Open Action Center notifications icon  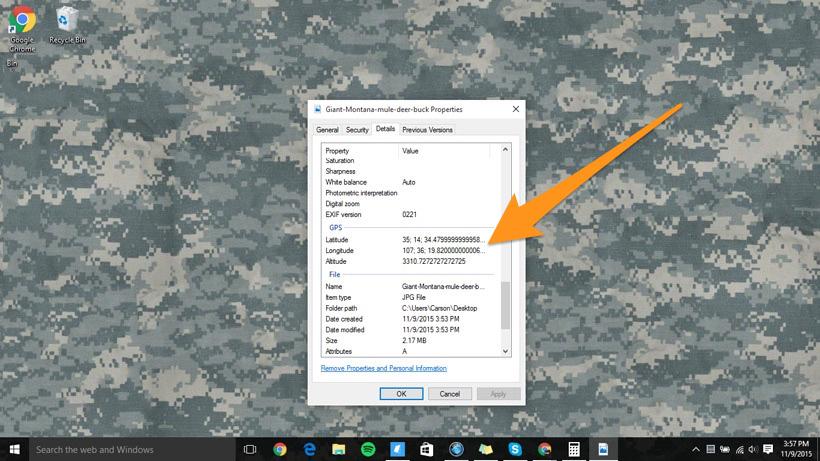tap(768, 450)
